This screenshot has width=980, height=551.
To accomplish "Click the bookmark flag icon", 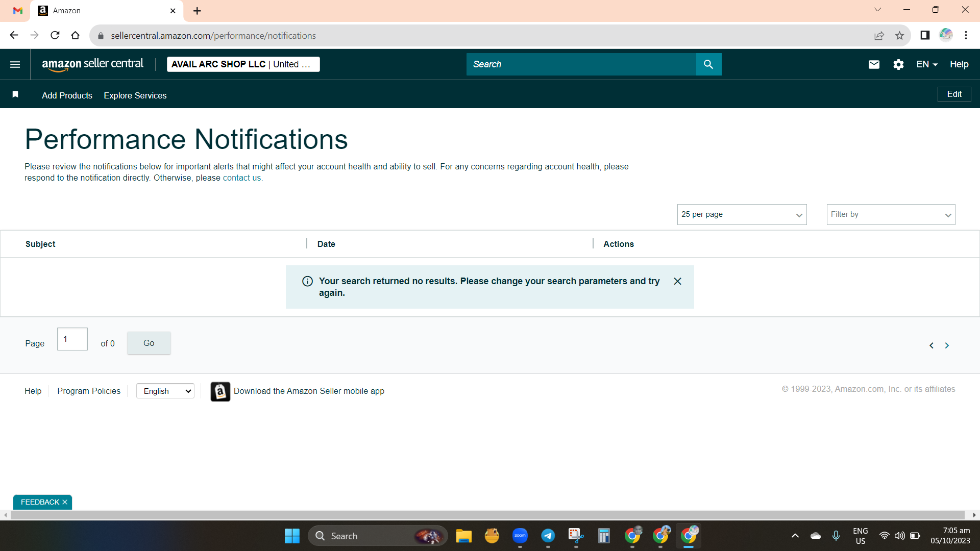I will [x=15, y=94].
